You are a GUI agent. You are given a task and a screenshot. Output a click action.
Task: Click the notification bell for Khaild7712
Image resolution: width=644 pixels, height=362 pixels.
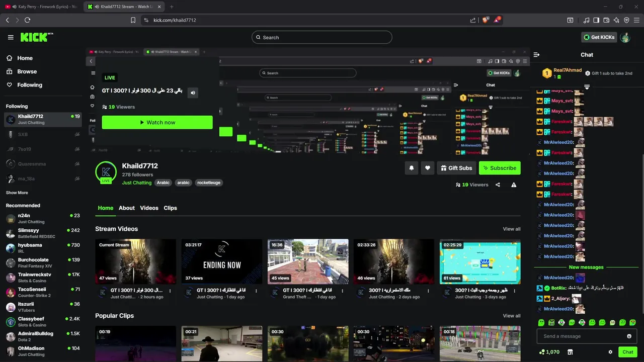pyautogui.click(x=412, y=168)
